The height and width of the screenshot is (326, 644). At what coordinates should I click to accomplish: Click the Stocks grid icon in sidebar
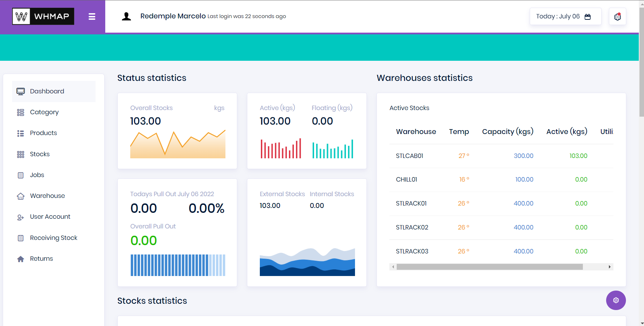(20, 154)
